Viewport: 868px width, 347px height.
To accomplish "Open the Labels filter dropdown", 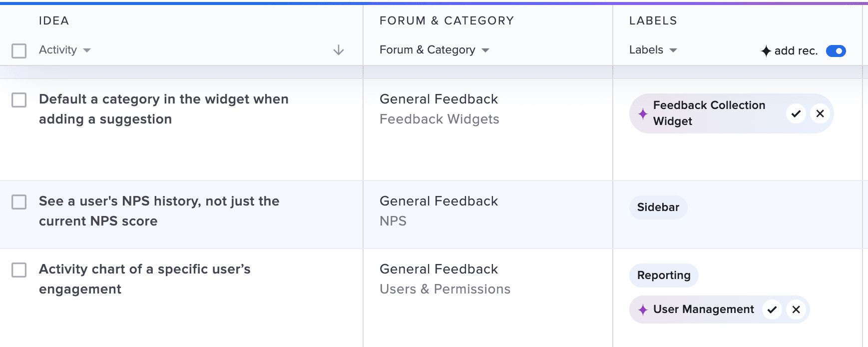I will [652, 50].
